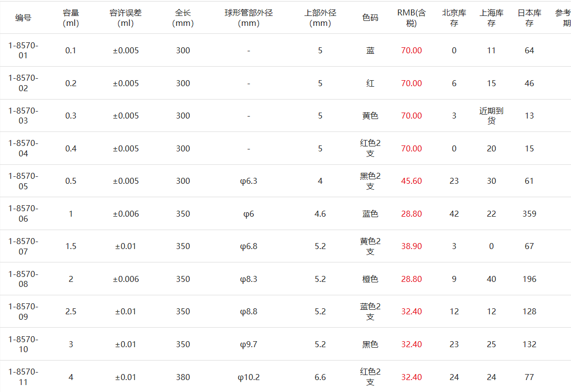Select the 359 Japan stock value
Screen dimensions: 571x392
(529, 214)
